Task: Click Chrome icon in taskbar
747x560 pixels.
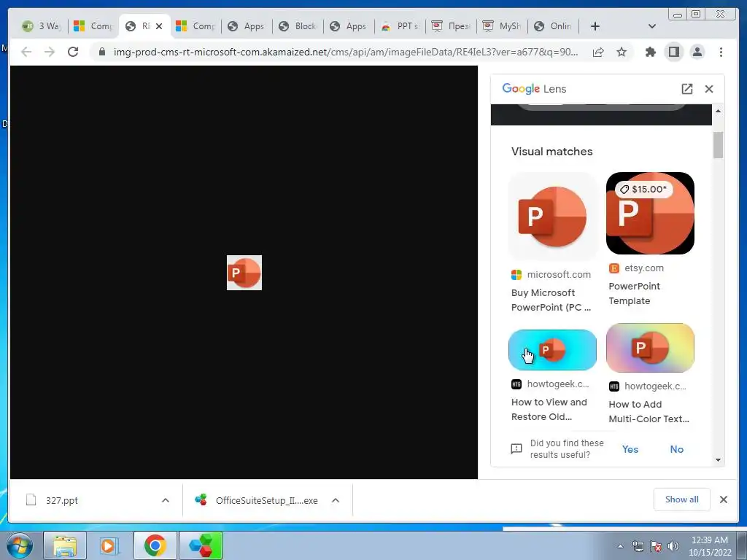Action: click(x=155, y=545)
